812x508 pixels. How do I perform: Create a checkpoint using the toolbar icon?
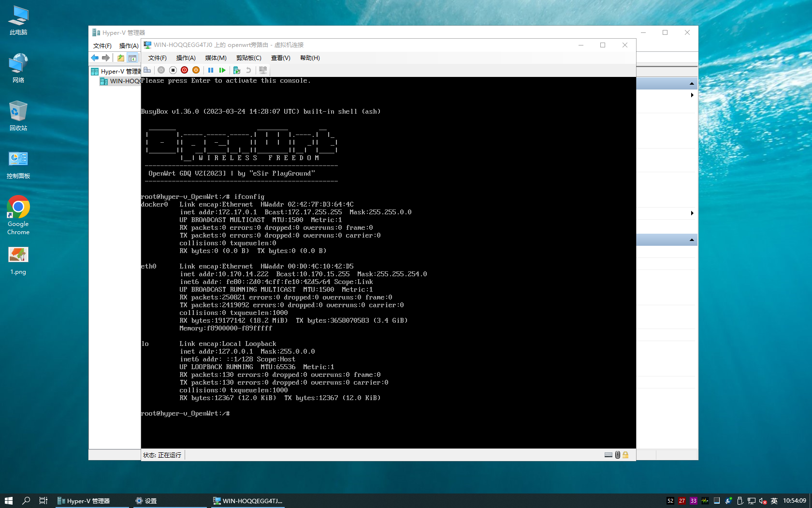click(x=237, y=70)
